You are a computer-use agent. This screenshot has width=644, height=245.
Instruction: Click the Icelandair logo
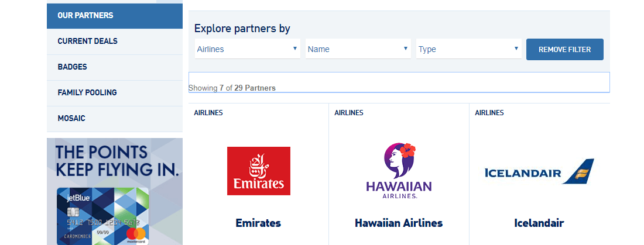(x=539, y=171)
